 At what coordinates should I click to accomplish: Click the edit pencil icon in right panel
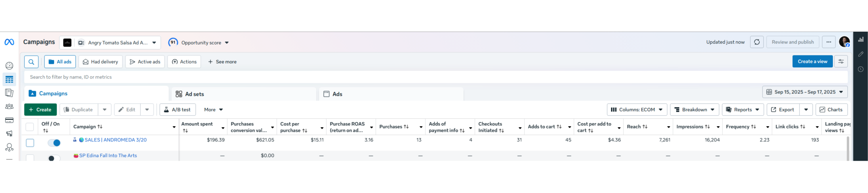coord(861,54)
